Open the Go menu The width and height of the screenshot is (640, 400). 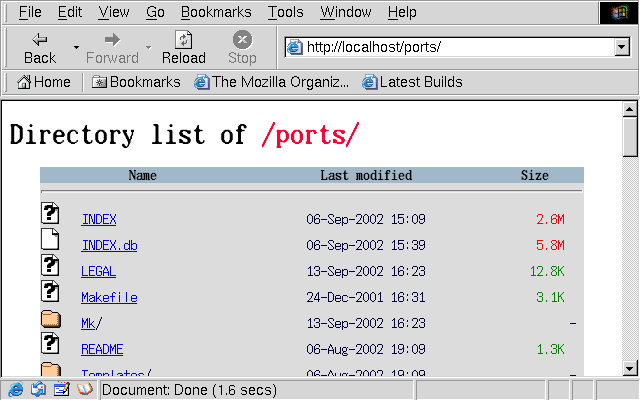point(155,12)
